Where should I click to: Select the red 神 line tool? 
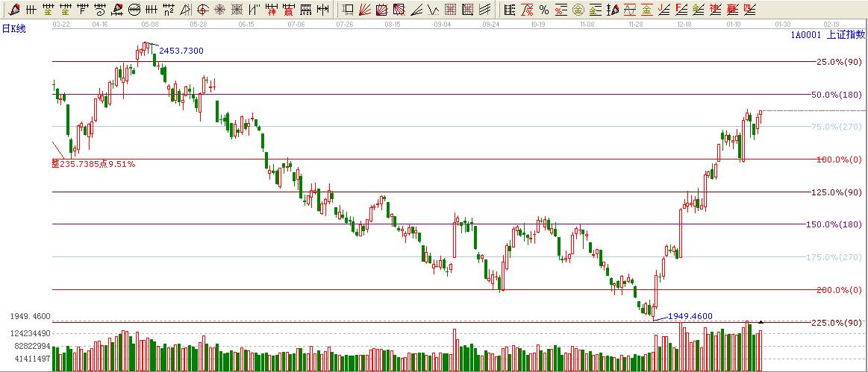[271, 10]
